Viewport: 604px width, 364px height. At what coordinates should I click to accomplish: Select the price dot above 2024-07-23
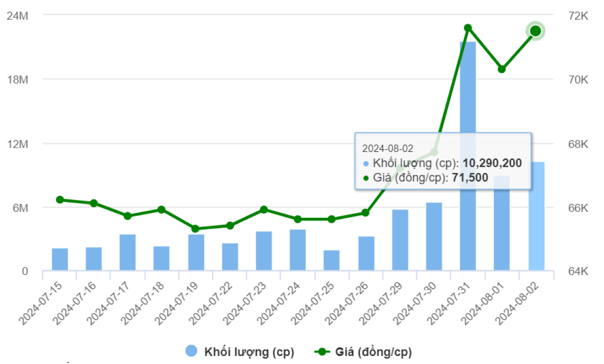coord(263,209)
